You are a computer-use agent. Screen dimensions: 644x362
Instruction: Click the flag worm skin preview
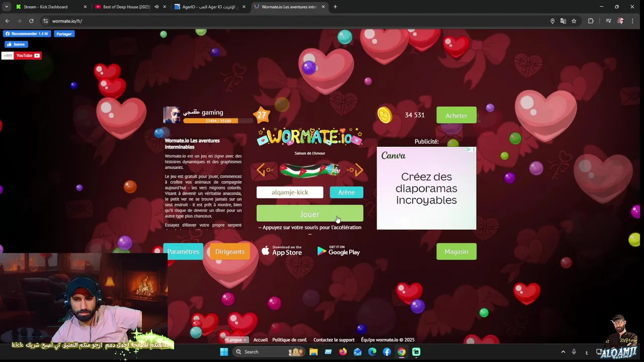[309, 170]
